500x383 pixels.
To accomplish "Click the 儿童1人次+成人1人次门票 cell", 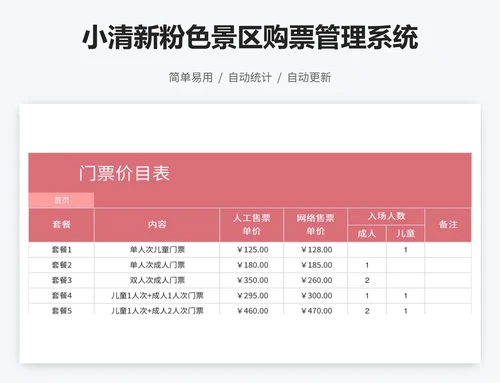I will point(157,296).
